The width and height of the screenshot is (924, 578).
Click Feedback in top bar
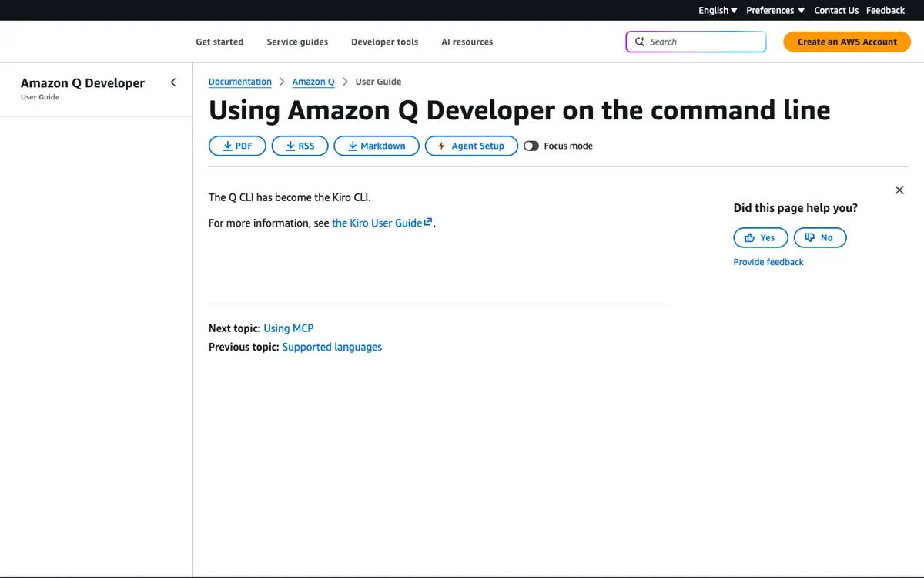point(885,10)
